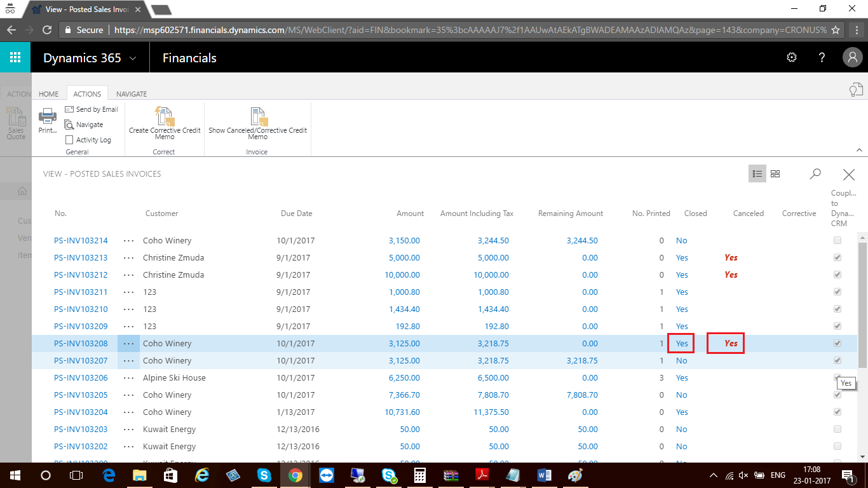Image resolution: width=868 pixels, height=488 pixels.
Task: Toggle CRM checkbox for PS-INV103212
Action: [837, 274]
